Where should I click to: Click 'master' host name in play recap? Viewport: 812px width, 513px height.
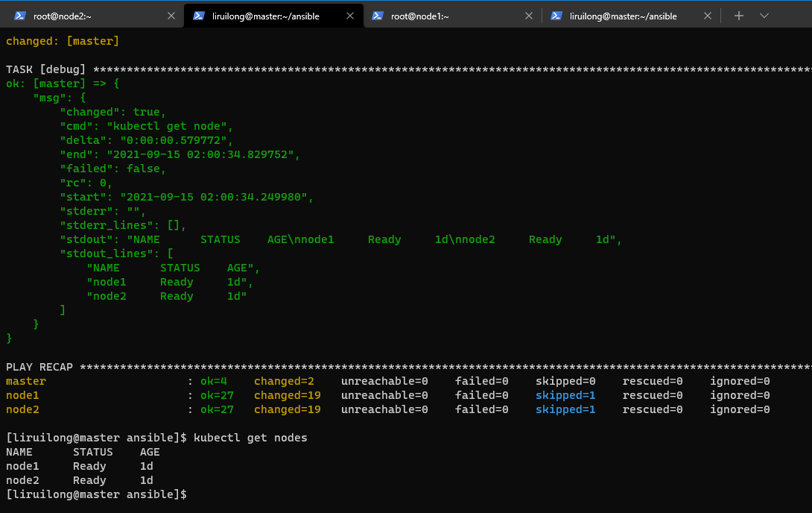[26, 381]
